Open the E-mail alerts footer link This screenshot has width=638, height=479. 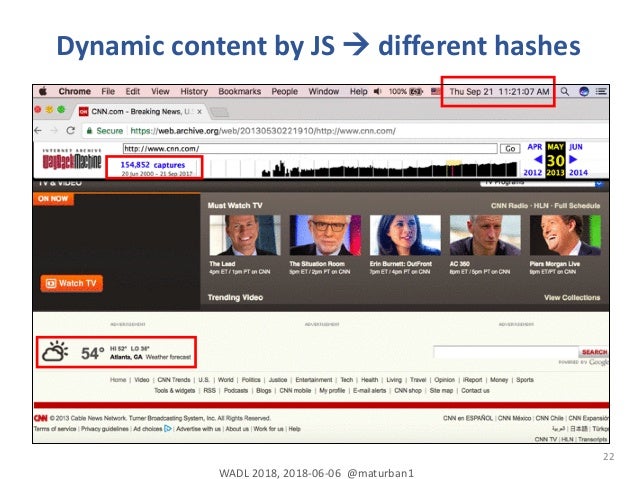click(369, 390)
